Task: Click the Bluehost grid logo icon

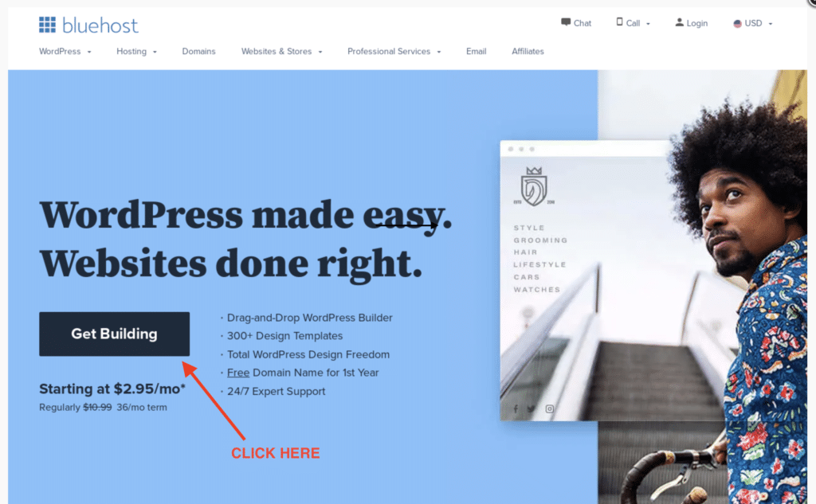Action: point(47,25)
